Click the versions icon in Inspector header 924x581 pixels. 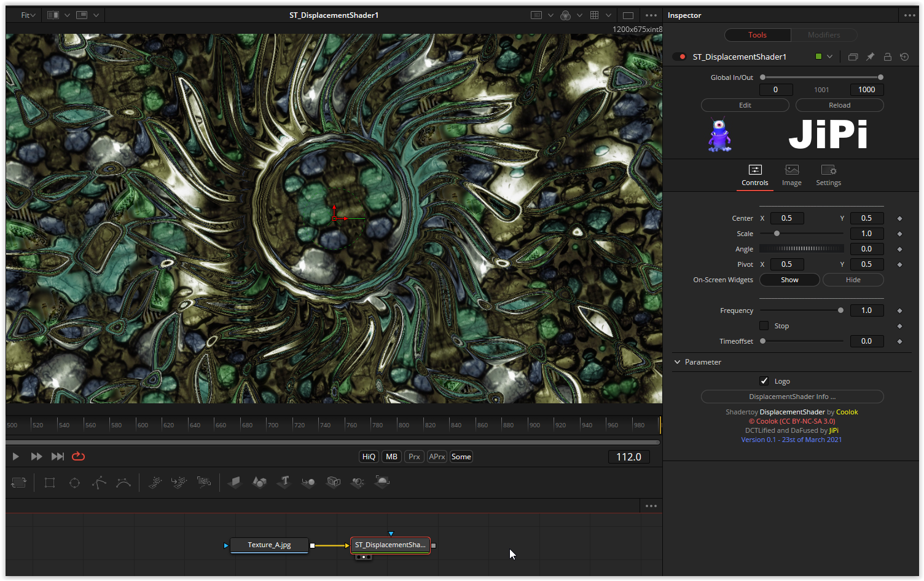click(x=853, y=57)
